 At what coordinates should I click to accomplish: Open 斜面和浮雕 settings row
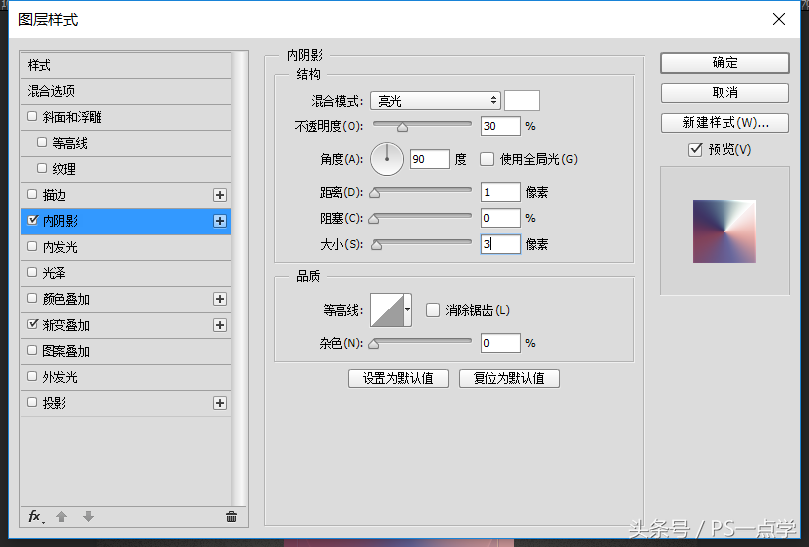coord(126,117)
